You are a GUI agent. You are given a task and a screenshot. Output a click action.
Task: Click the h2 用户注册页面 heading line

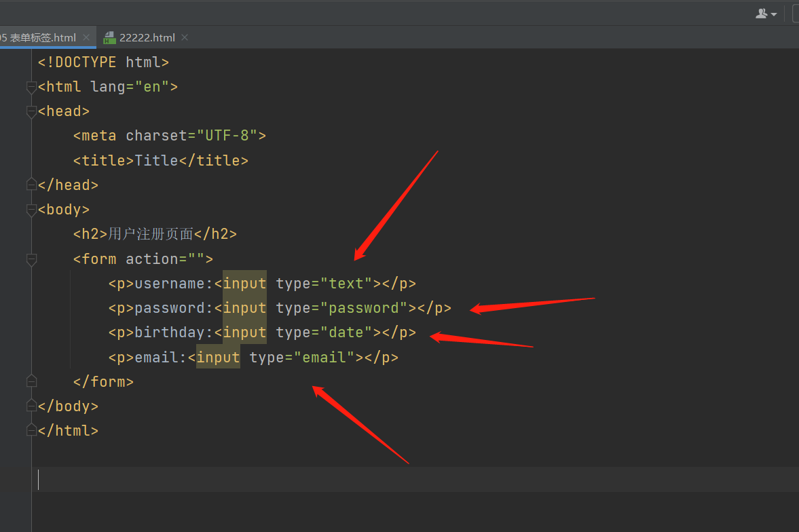pos(155,234)
